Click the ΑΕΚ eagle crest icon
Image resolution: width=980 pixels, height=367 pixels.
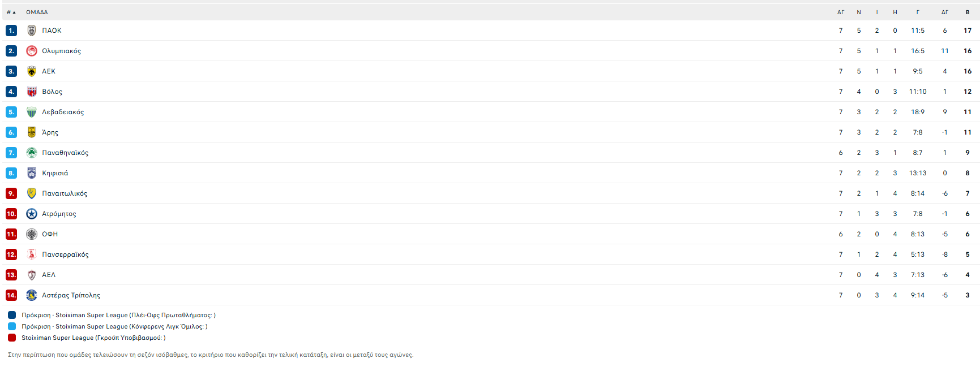(32, 71)
